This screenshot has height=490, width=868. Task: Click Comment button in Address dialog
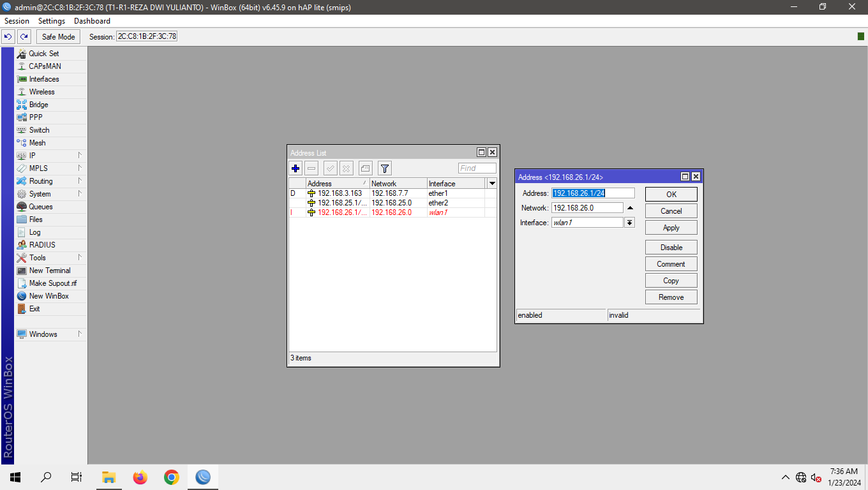671,264
